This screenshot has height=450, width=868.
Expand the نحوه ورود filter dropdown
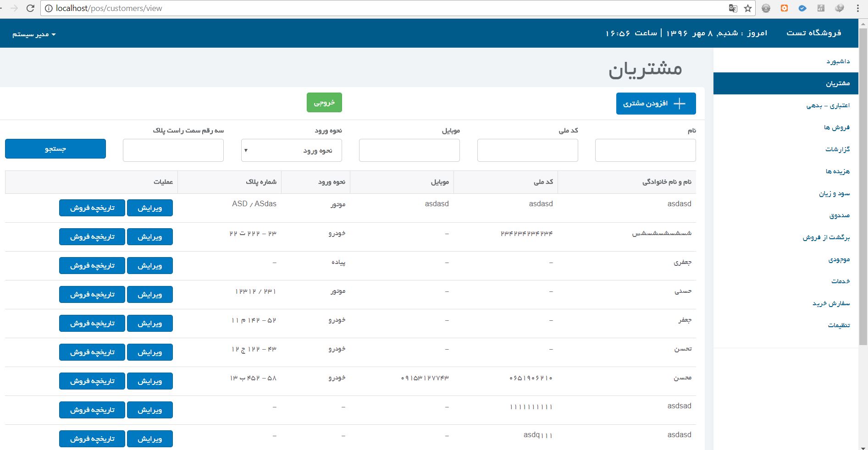[x=291, y=150]
